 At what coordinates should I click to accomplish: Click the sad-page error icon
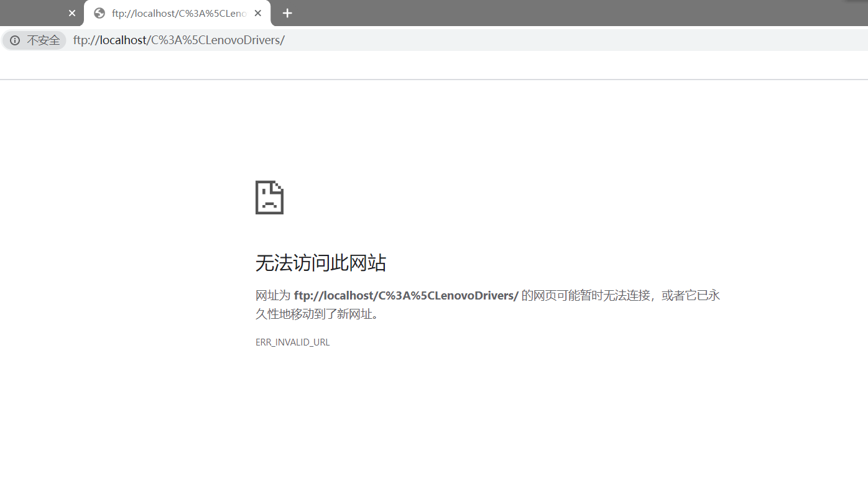269,197
